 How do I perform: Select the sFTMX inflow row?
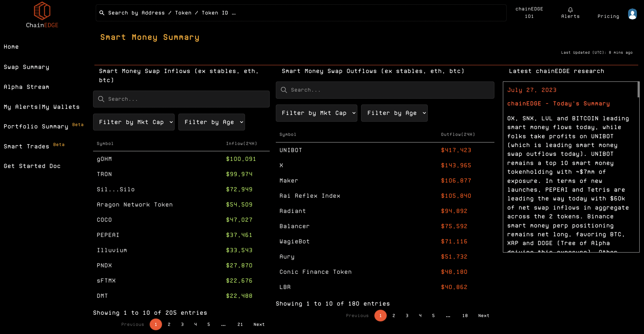(x=181, y=281)
